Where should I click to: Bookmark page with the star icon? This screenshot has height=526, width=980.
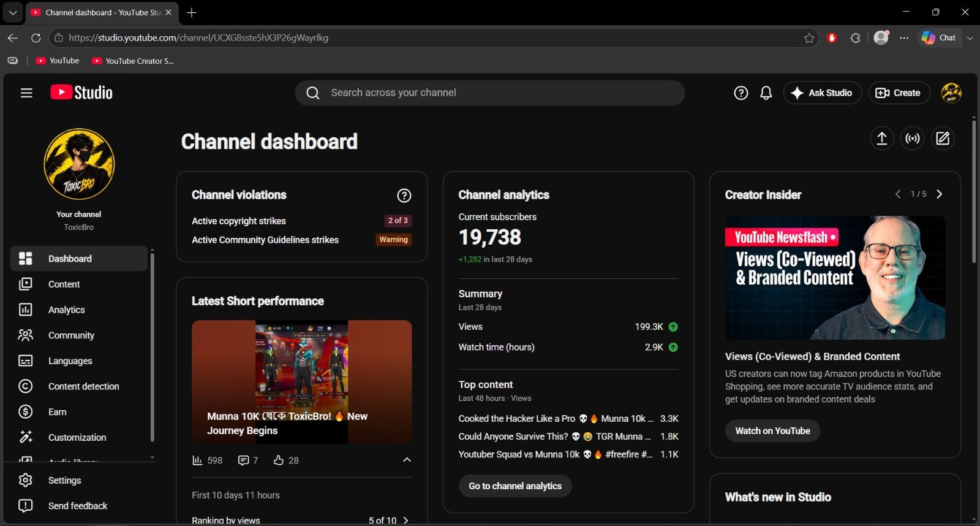click(809, 38)
